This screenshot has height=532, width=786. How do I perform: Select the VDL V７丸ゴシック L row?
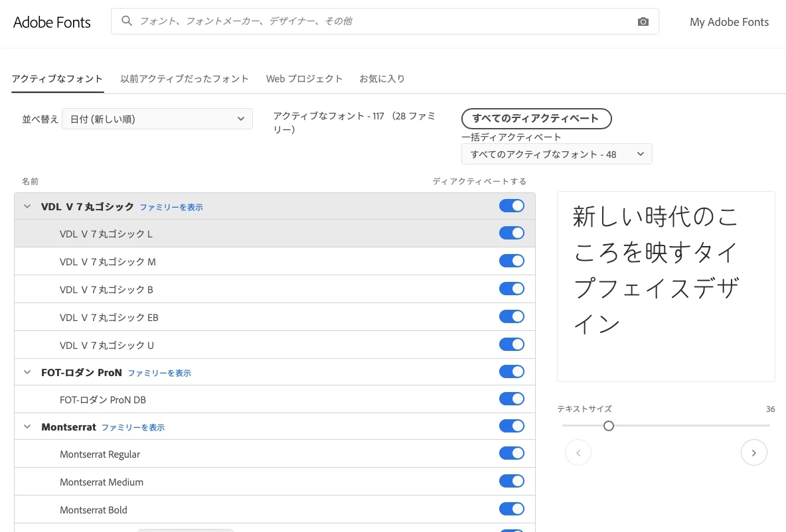point(275,233)
